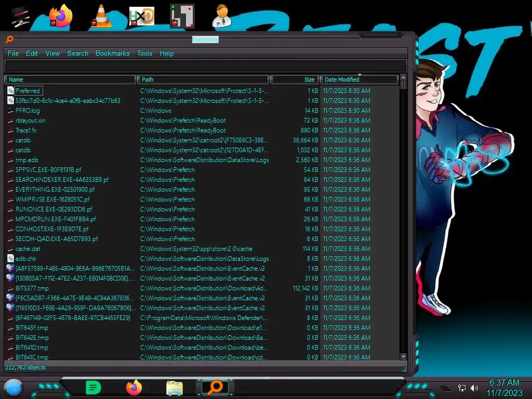
Task: Open the Edit menu
Action: pyautogui.click(x=32, y=54)
